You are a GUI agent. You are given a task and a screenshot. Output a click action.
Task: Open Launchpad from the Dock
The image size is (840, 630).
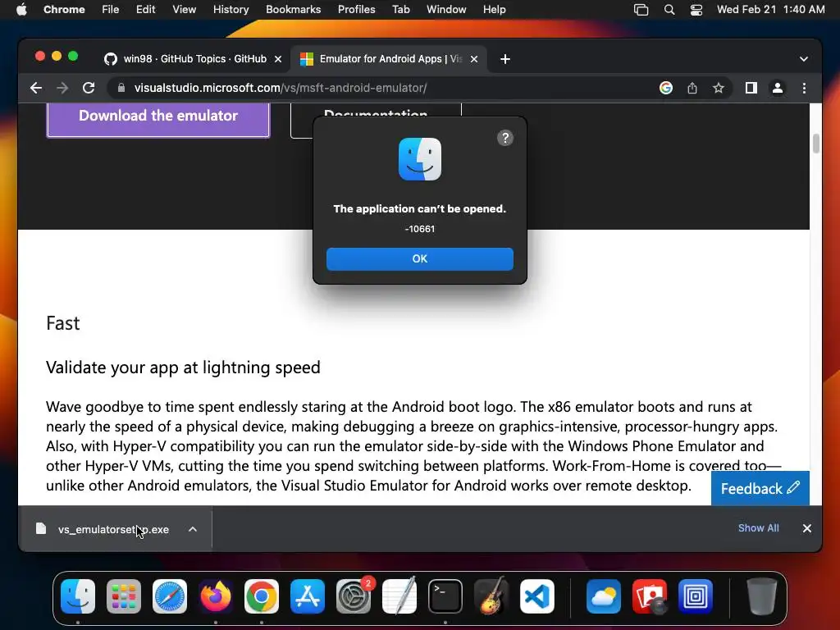(124, 596)
